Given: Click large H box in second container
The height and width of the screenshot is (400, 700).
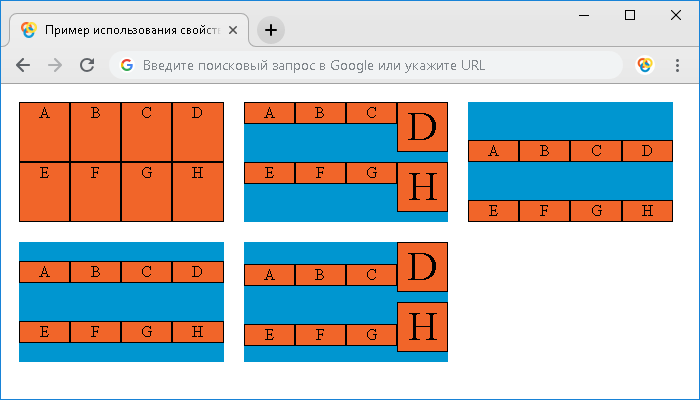Looking at the screenshot, I should click(x=422, y=187).
